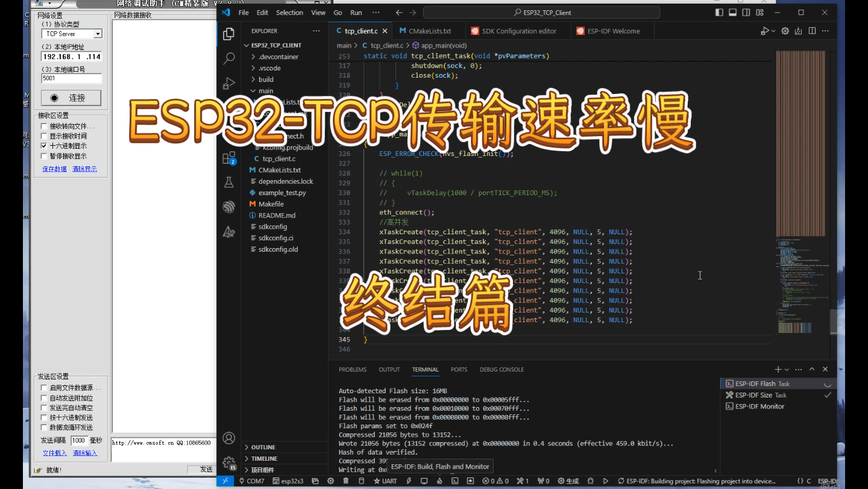This screenshot has height=489, width=868.
Task: Maximize the panel with the up chevron
Action: (x=812, y=369)
